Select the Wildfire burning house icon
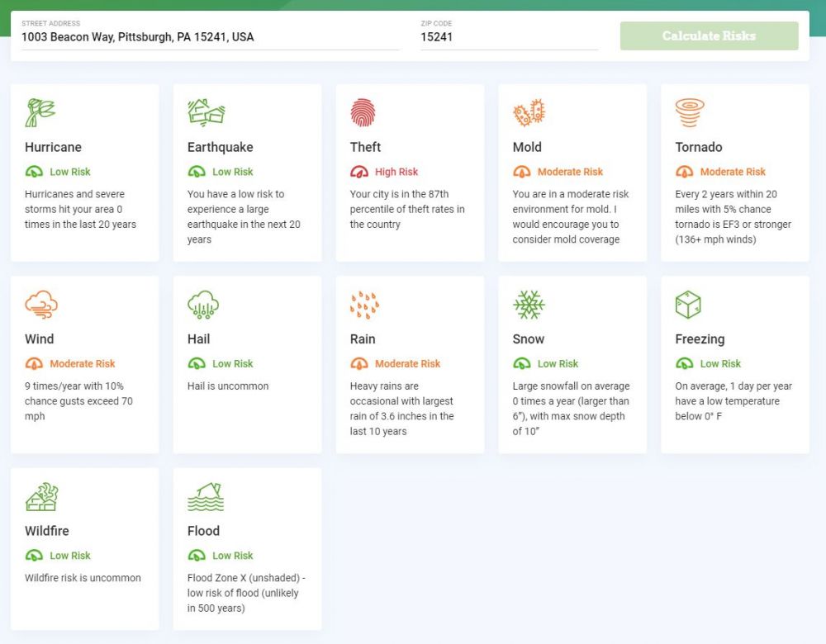Image resolution: width=826 pixels, height=644 pixels. point(41,496)
